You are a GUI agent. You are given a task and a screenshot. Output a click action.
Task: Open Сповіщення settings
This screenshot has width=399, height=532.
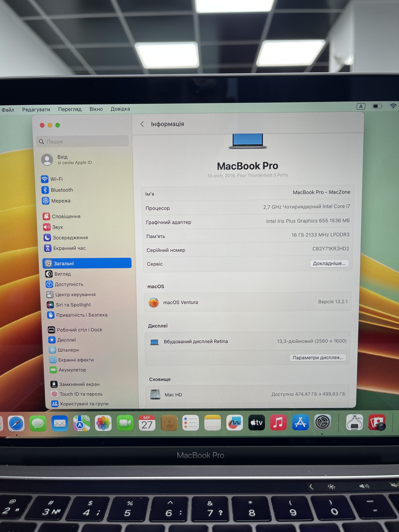[x=61, y=217]
